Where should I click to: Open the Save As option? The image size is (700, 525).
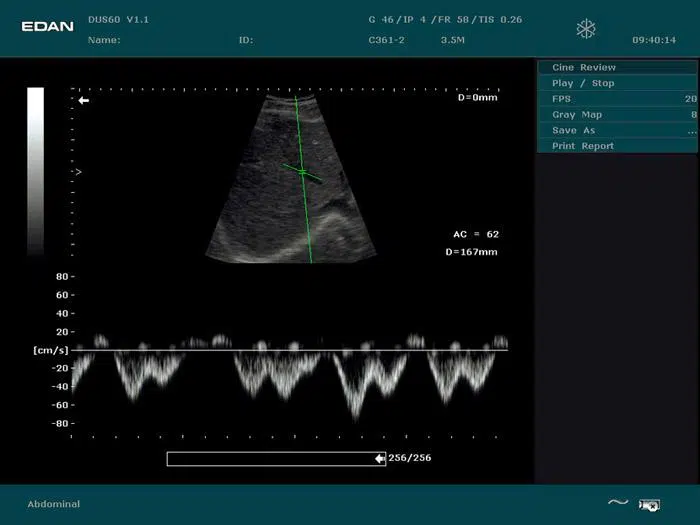coord(617,130)
